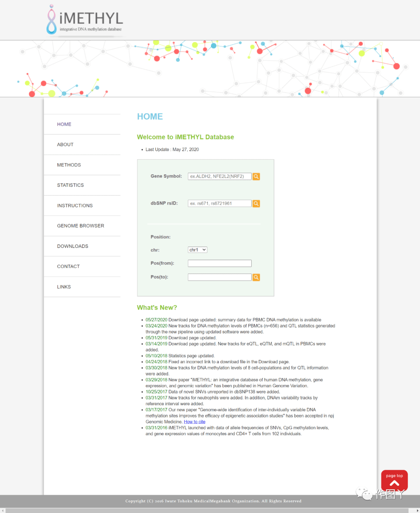
Task: Click the 'Gene Symbol:' label
Action: (x=166, y=176)
